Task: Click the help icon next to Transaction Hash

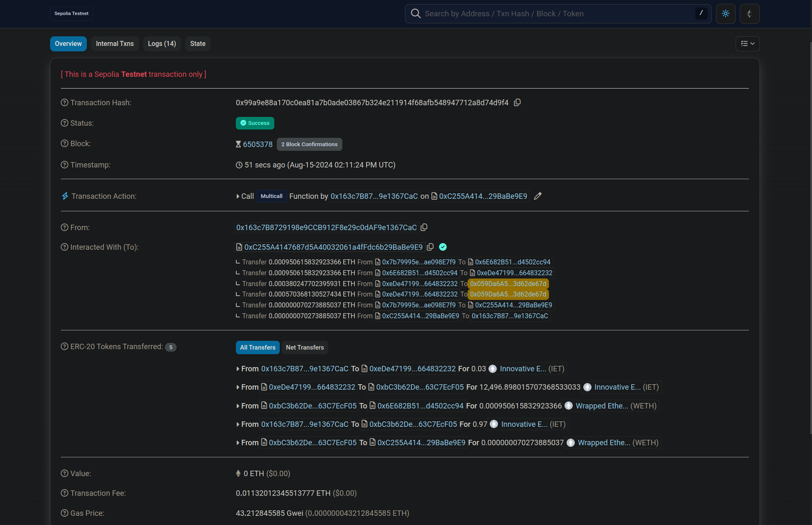Action: (x=64, y=102)
